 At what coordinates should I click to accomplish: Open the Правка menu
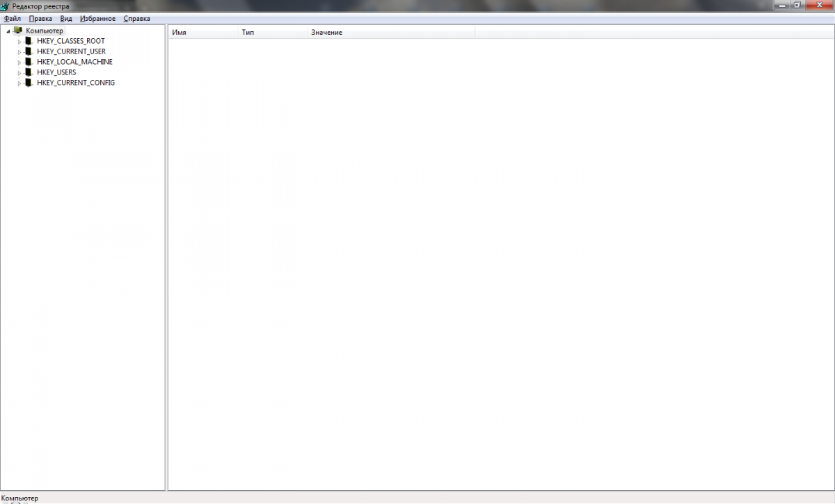click(x=40, y=19)
